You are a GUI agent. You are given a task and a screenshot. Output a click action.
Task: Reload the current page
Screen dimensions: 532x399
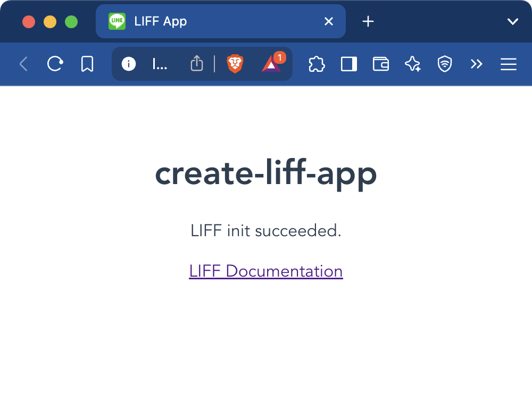55,64
